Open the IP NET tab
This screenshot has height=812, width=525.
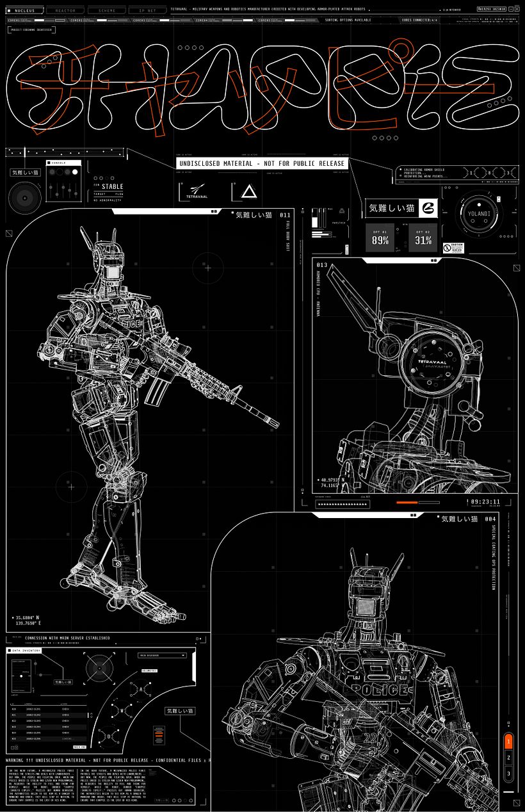point(147,10)
